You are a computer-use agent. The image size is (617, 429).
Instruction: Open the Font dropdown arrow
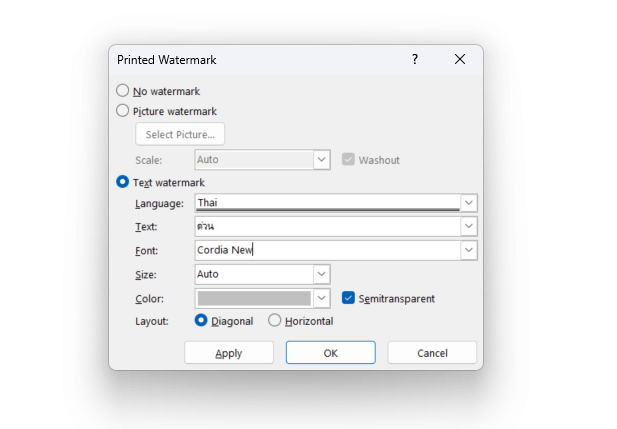(469, 250)
